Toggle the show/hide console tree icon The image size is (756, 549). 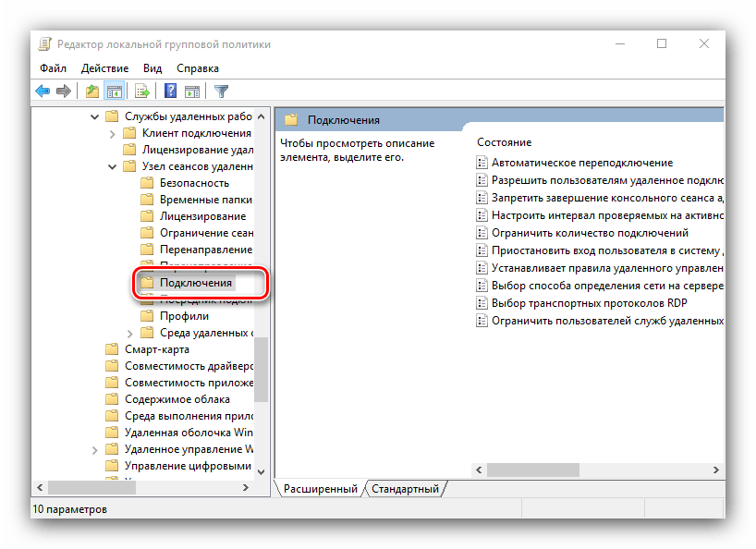(x=115, y=91)
